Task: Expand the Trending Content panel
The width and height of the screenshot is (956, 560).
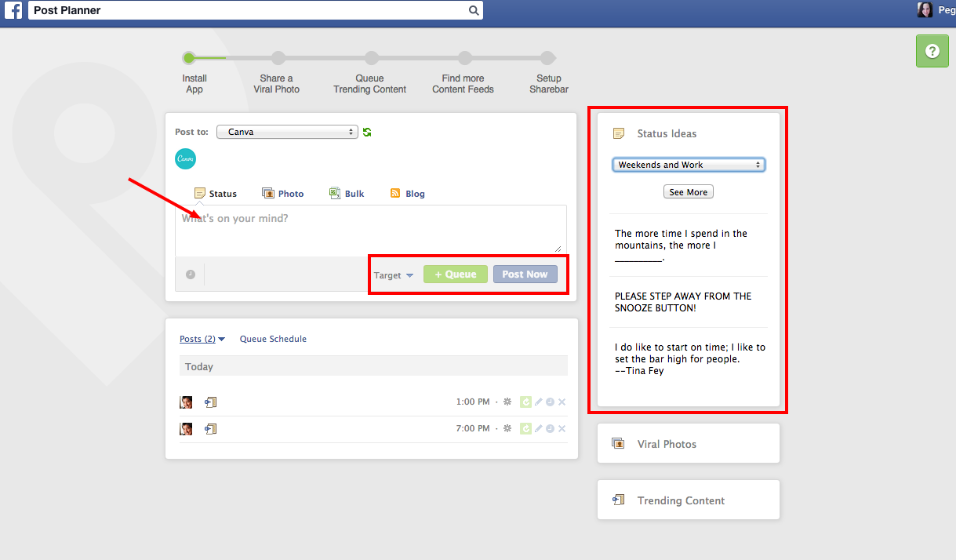Action: pyautogui.click(x=689, y=500)
